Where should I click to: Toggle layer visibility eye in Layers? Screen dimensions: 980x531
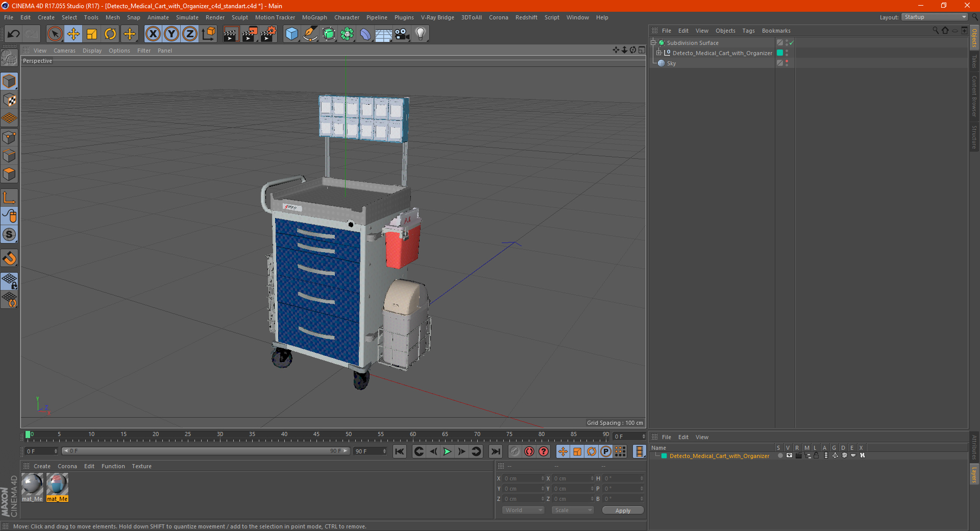[789, 455]
